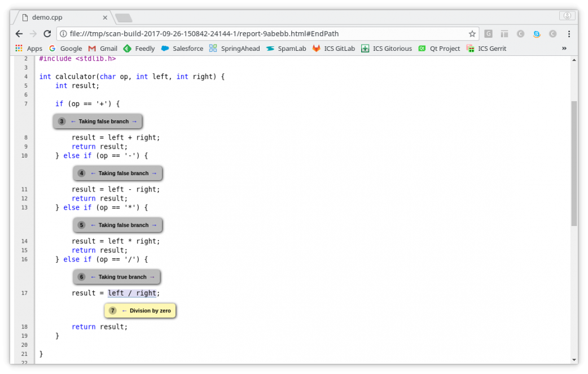This screenshot has width=588, height=374.
Task: Click right arrow on step 5 false branch
Action: click(x=154, y=225)
